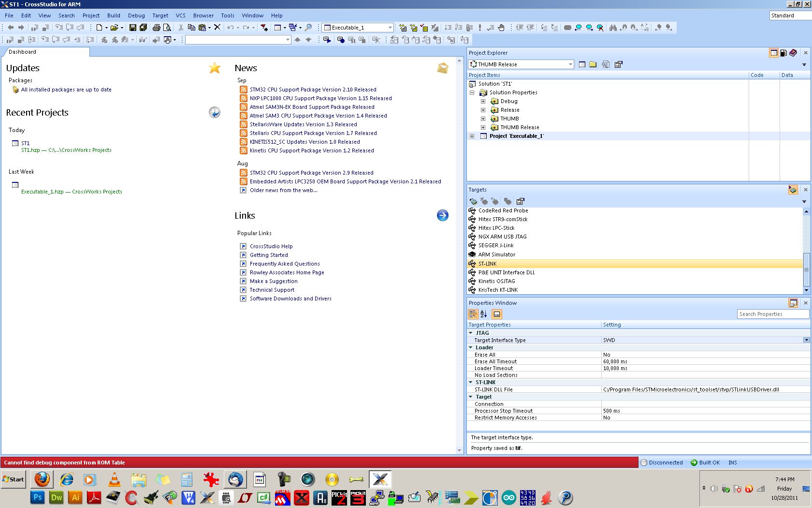Click the Print Preview icon
Viewport: 812px width, 508px height.
pos(167,28)
